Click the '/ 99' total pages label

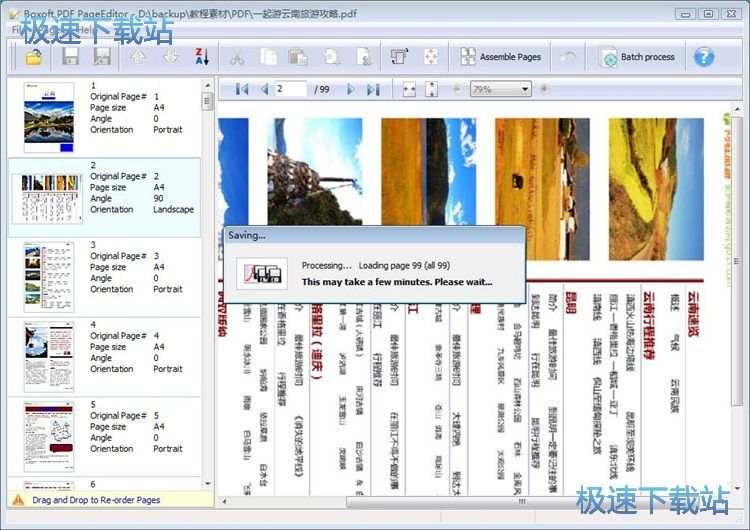click(x=322, y=89)
